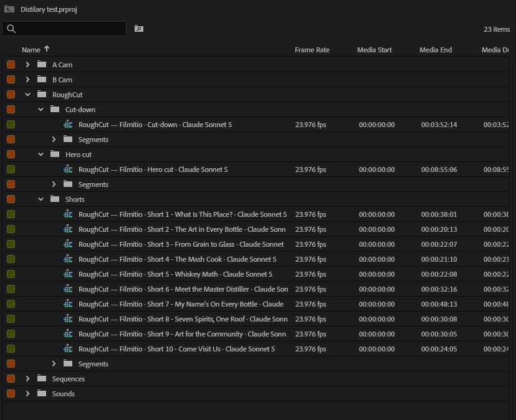
Task: Click the partly cut off Media Duration column header
Action: tap(495, 50)
